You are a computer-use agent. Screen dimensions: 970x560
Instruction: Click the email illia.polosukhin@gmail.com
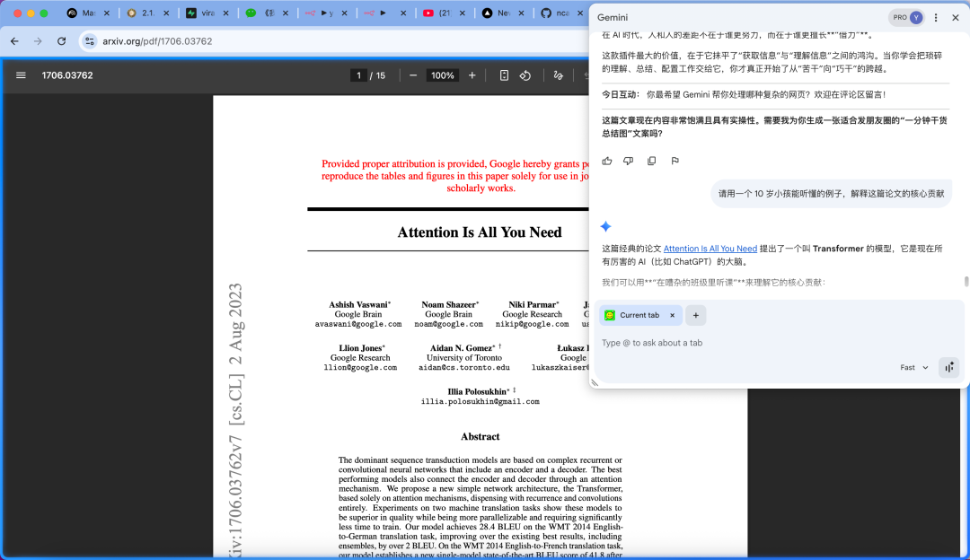[x=480, y=402]
